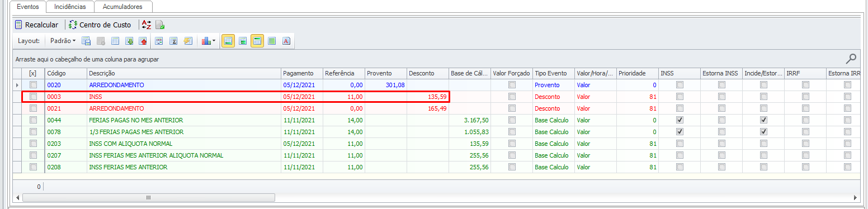
Task: Click the scroll right arrow
Action: tap(855, 197)
